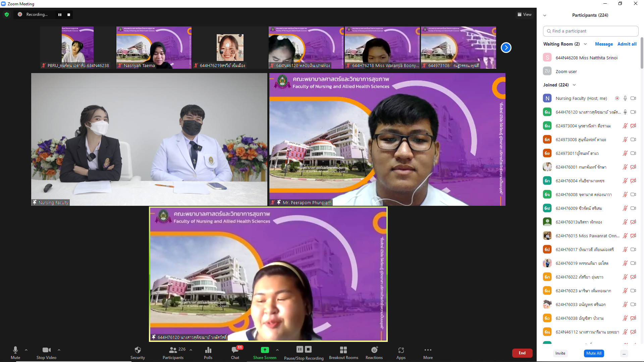This screenshot has height=362, width=644.
Task: Click the green encryption shield icon
Action: point(7,14)
